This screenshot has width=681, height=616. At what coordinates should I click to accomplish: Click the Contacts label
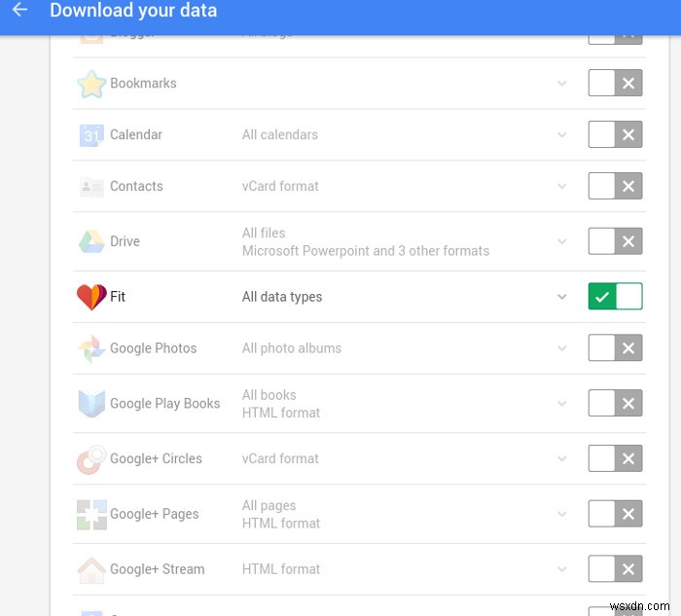tap(136, 187)
